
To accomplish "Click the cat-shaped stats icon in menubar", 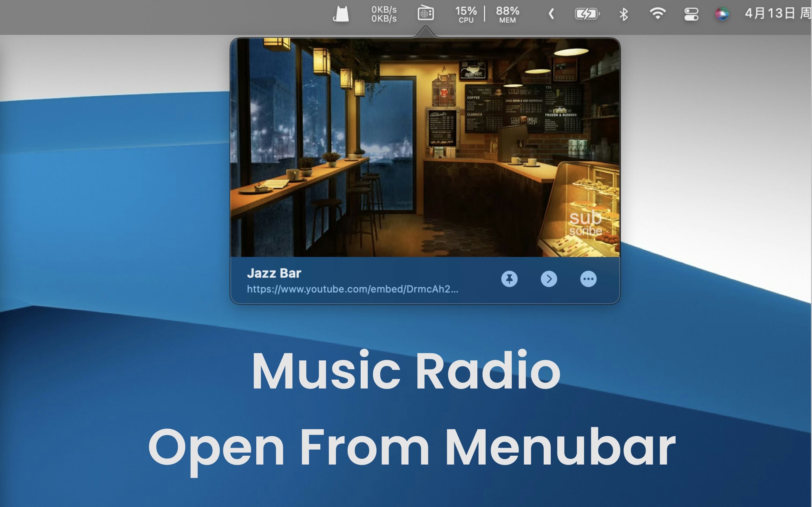I will point(340,14).
